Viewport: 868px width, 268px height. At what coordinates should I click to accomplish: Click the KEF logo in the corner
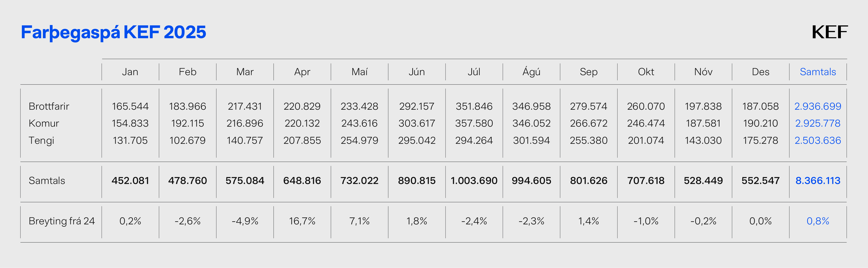coord(829,32)
